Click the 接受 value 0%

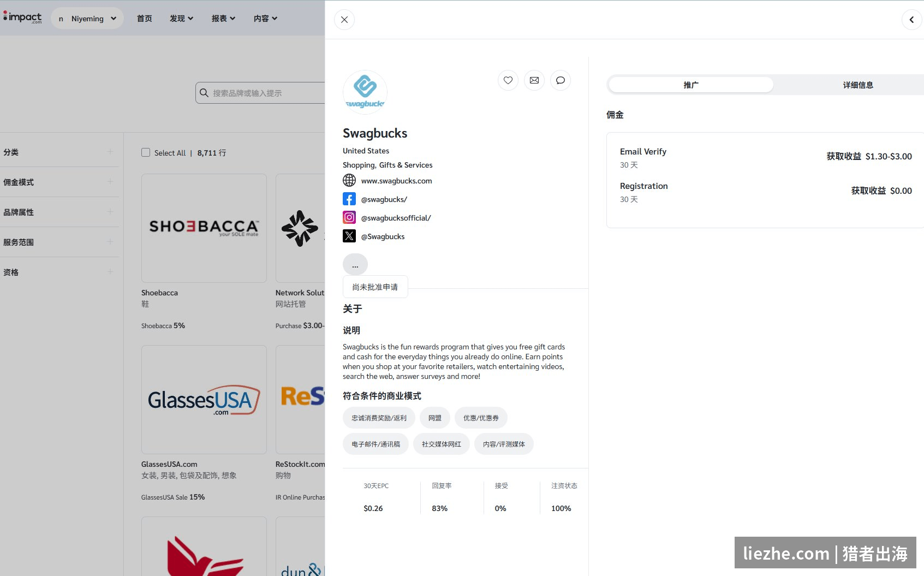500,508
